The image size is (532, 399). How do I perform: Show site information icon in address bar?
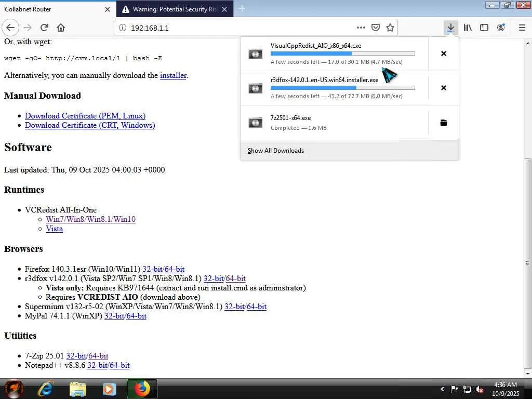123,28
